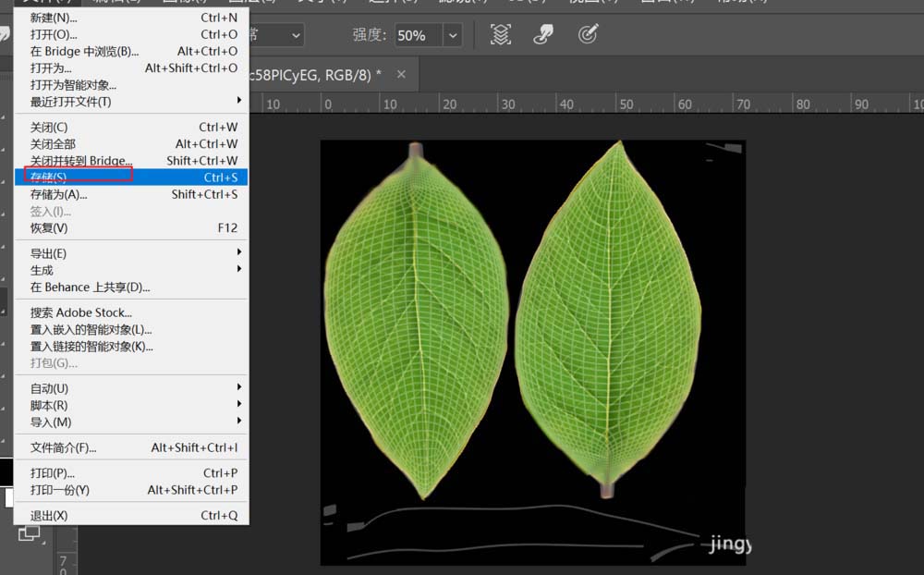Click the screen mode icon below color swatches
This screenshot has width=924, height=575.
pos(30,533)
